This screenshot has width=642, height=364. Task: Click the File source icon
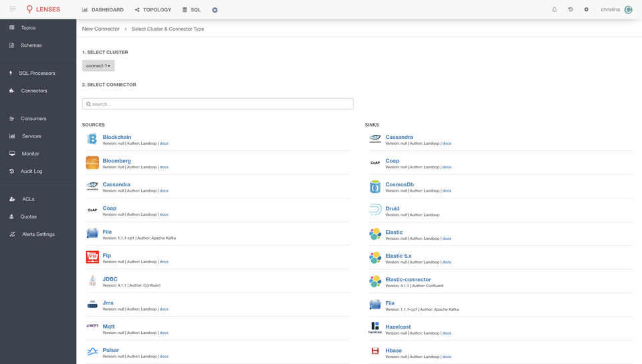click(92, 234)
